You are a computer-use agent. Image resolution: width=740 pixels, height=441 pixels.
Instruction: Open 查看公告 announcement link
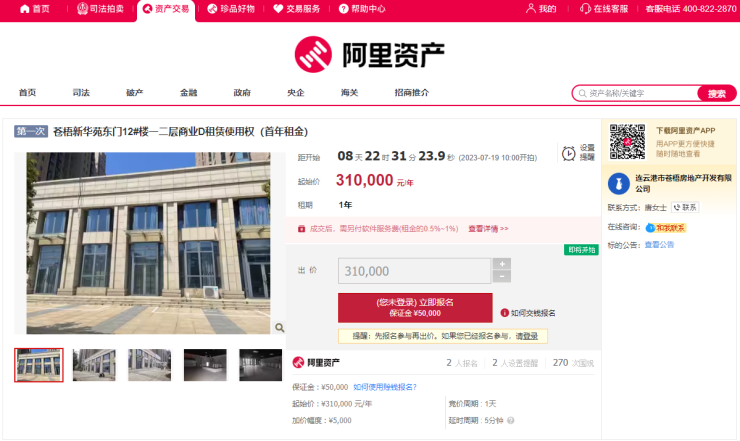(659, 245)
